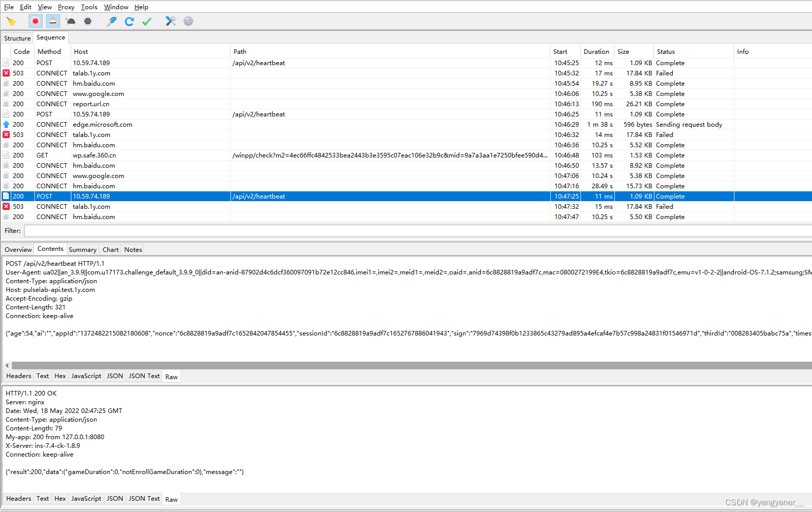Toggle breakpoints hexagon icon
Image resolution: width=812 pixels, height=512 pixels.
click(x=88, y=21)
